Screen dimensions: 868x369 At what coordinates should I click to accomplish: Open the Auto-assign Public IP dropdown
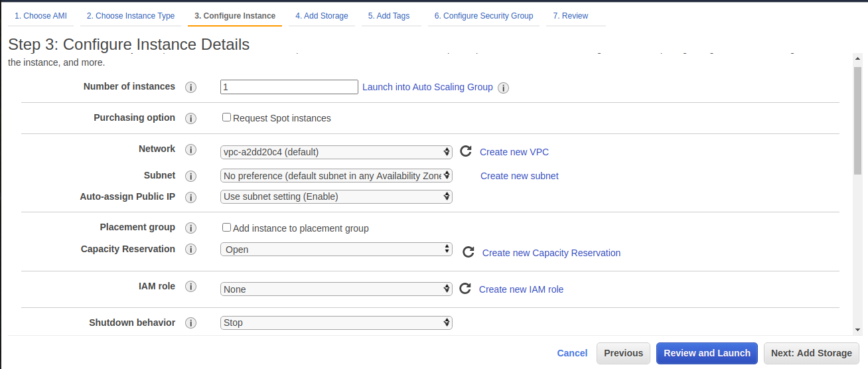pos(336,196)
